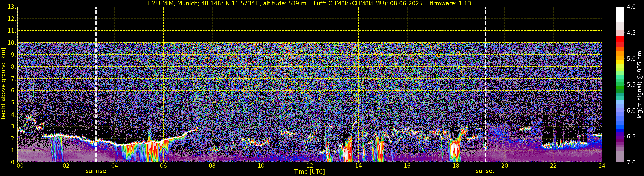Image resolution: width=644 pixels, height=176 pixels.
Task: Select the 'sunrise' label below the axis
Action: click(x=96, y=171)
